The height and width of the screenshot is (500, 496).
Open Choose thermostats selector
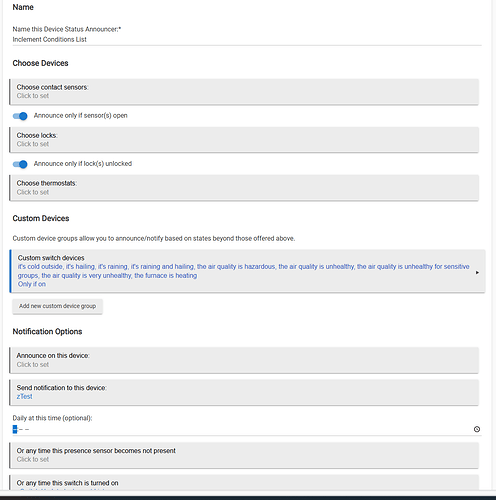point(244,188)
